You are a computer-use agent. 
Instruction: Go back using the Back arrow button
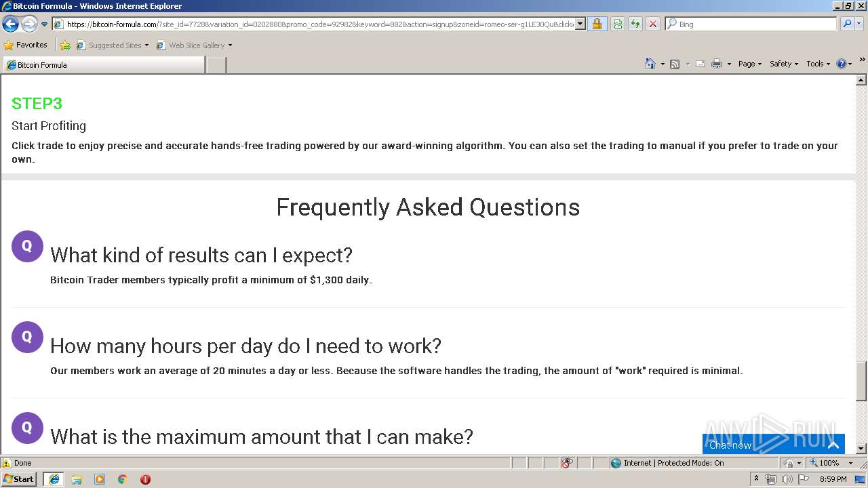(x=10, y=24)
